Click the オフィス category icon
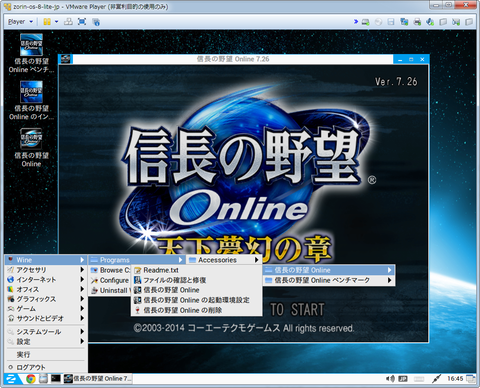 [x=11, y=289]
